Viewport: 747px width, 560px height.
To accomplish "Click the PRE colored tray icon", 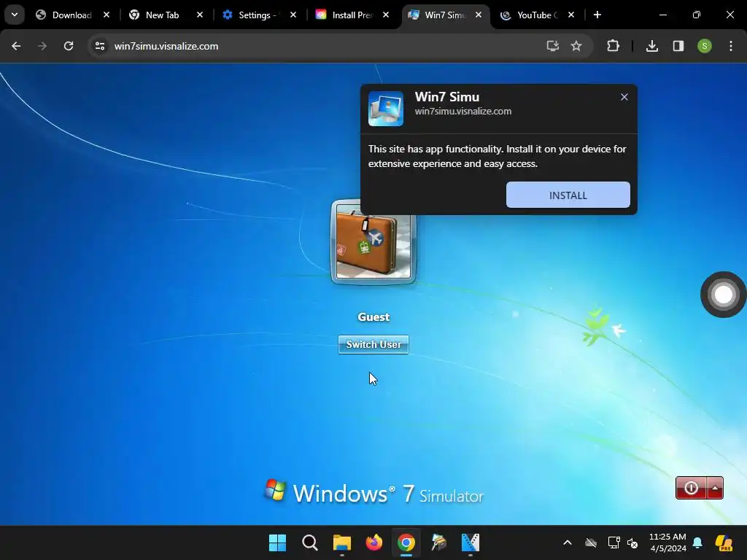I will (724, 542).
